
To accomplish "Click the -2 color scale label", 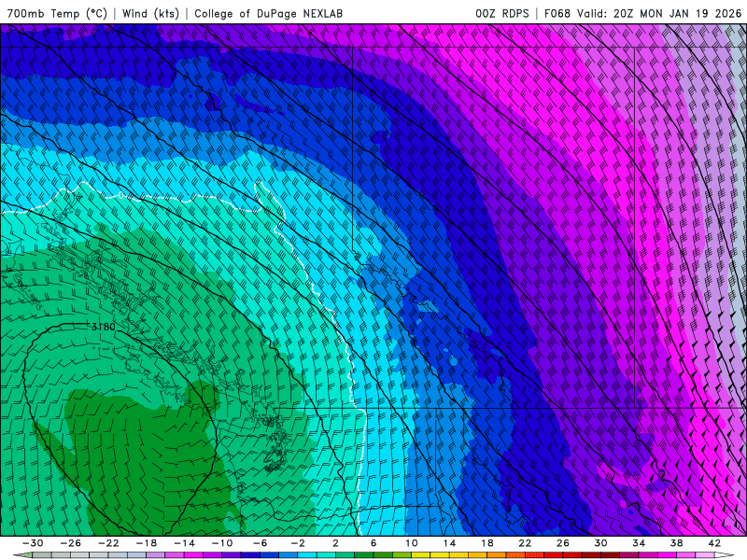I will coord(298,543).
